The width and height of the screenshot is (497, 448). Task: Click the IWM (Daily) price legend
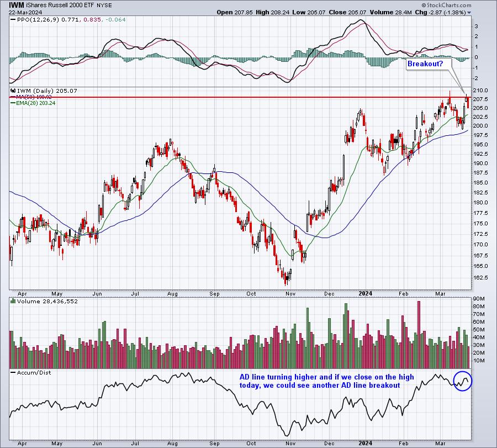pos(40,91)
